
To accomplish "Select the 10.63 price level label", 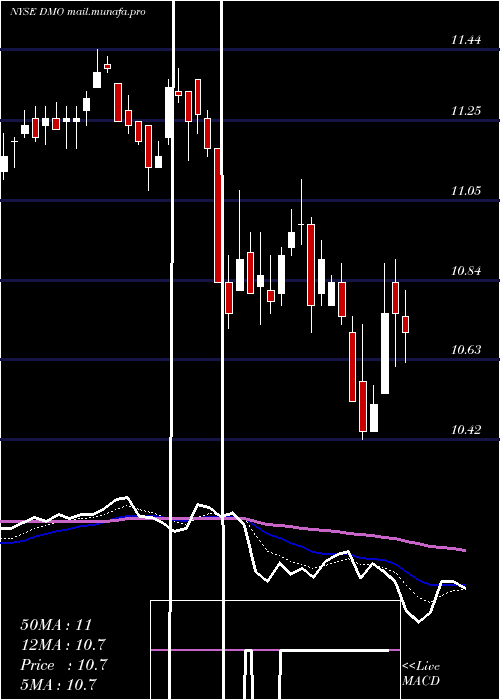I will (x=466, y=350).
